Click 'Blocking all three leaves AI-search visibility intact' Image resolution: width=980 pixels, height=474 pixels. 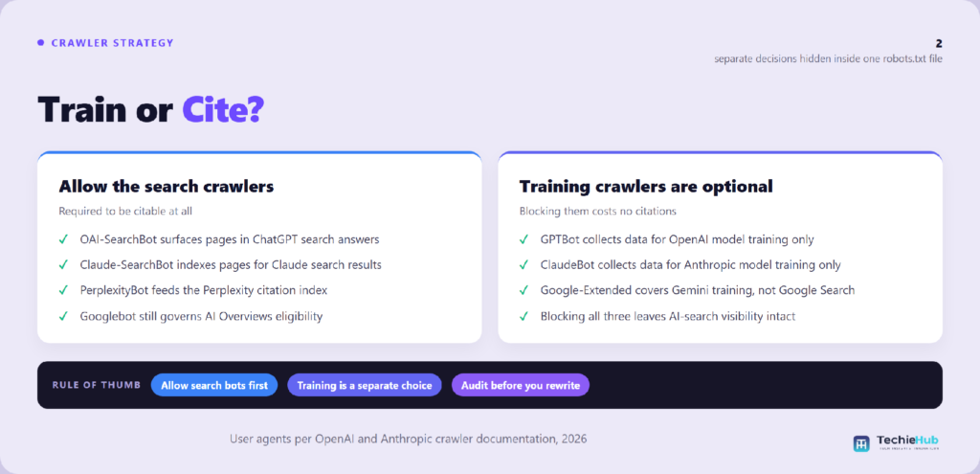[668, 316]
